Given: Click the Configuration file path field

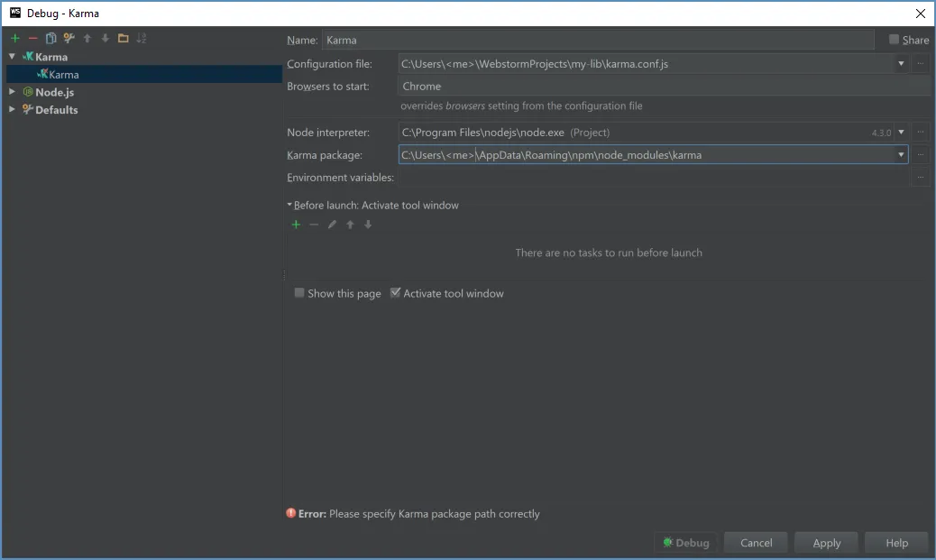Looking at the screenshot, I should [647, 63].
